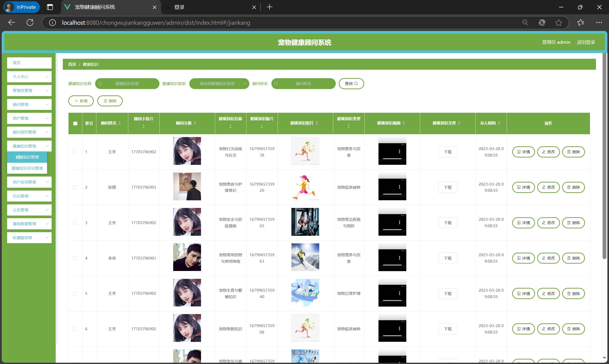Click 退出登录 in the header
Viewport: 609px width, 364px height.
coord(586,42)
